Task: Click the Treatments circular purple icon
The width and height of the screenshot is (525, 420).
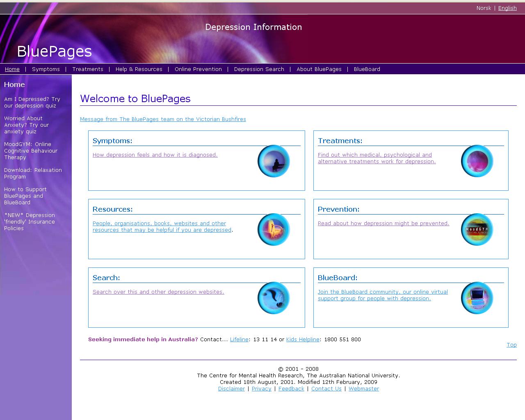Action: pos(477,161)
